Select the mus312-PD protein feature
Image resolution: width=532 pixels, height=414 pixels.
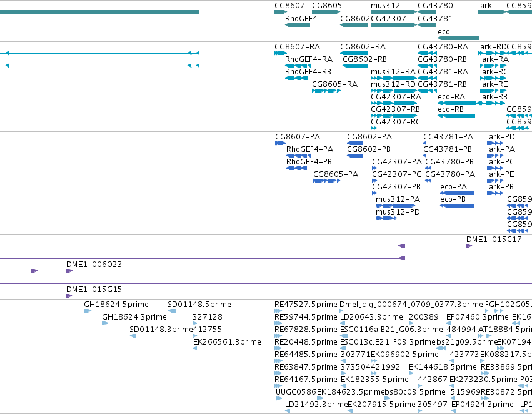pyautogui.click(x=386, y=218)
